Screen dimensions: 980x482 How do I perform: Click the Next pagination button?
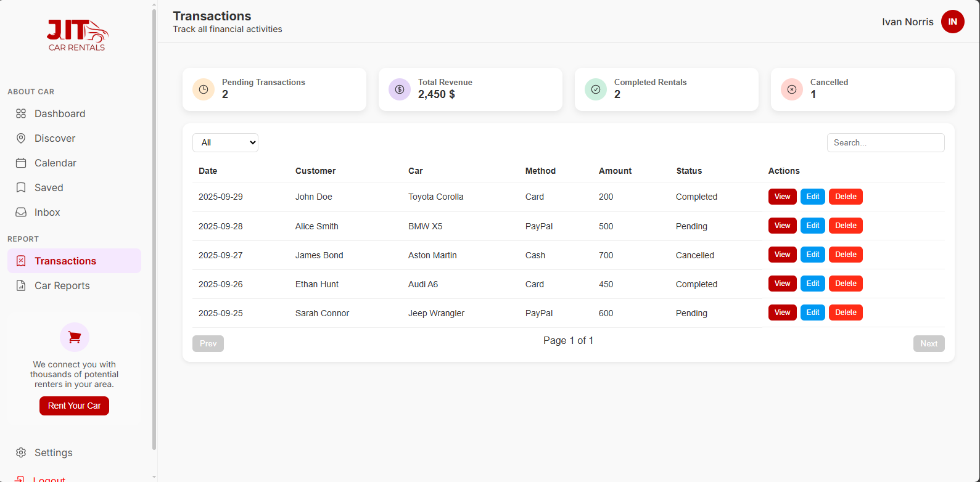pos(929,344)
